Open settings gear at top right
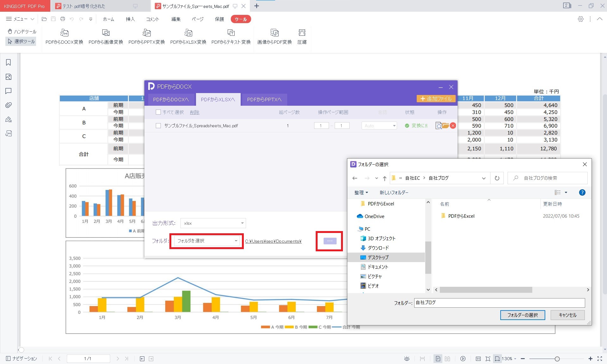Screen dimensions: 607x364 [580, 19]
